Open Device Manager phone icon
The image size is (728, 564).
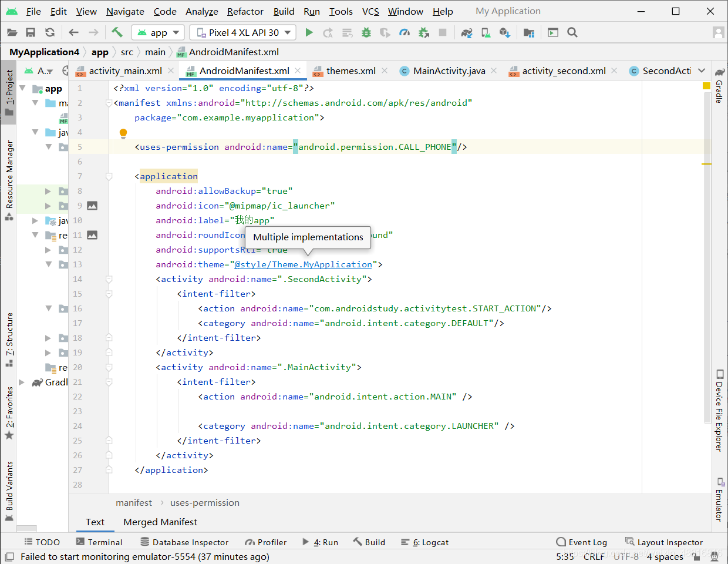coord(486,32)
